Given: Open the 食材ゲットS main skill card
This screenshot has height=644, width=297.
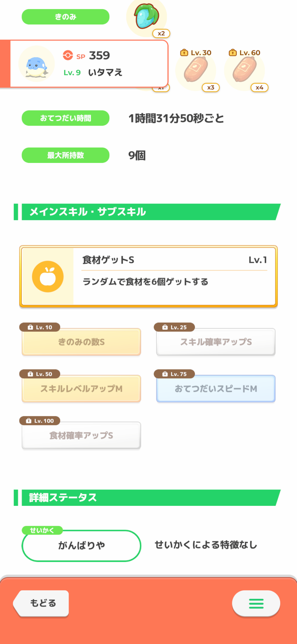Looking at the screenshot, I should coord(174,276).
